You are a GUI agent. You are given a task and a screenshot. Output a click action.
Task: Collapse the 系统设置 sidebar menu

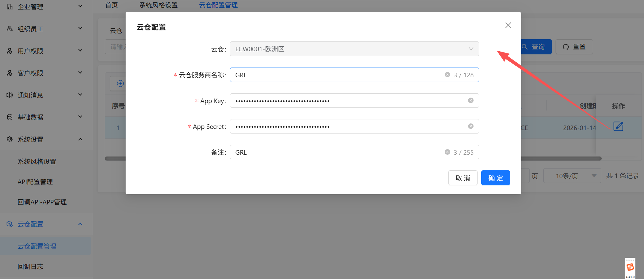coord(45,139)
